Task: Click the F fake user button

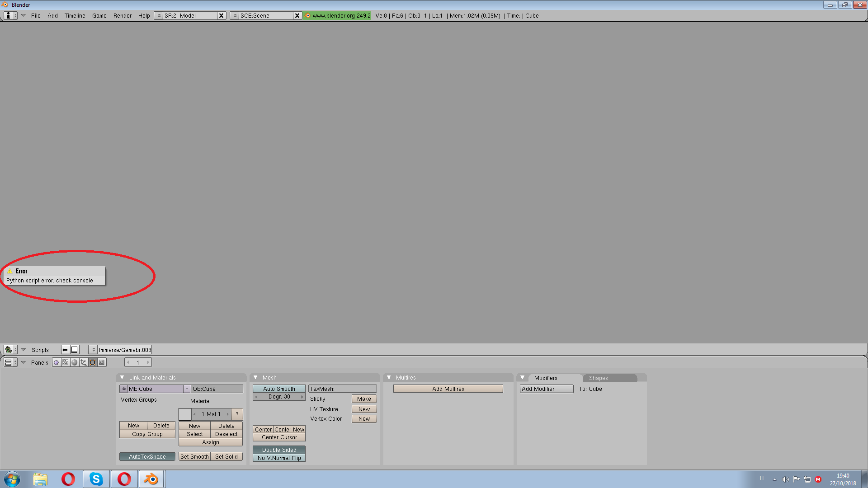Action: [x=187, y=389]
